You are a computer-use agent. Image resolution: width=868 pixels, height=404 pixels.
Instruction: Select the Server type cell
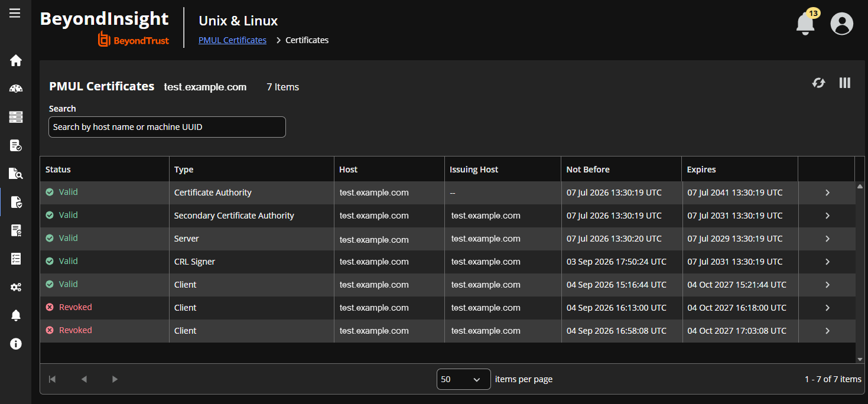coord(186,239)
